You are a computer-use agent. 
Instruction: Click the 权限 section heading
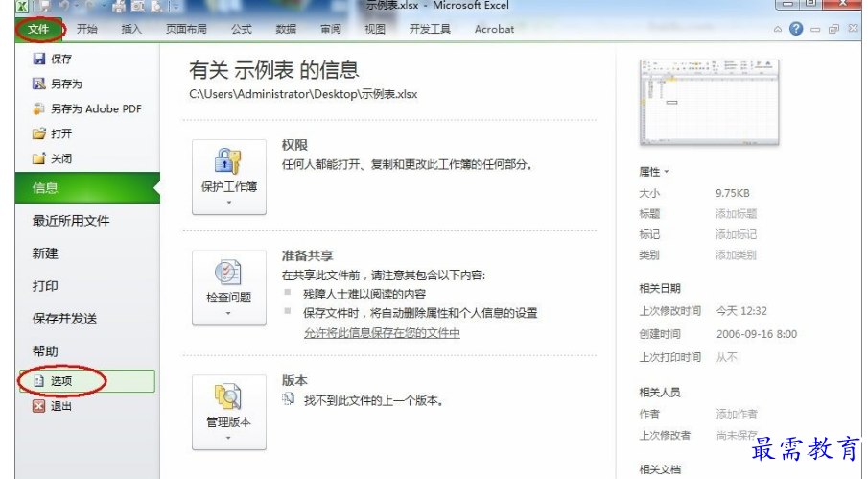coord(294,145)
